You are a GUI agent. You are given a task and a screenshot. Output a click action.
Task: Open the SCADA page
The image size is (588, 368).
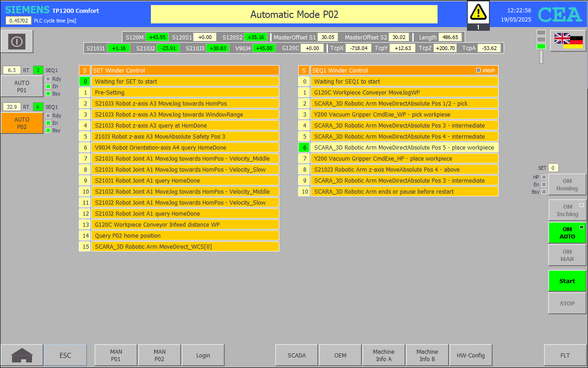click(296, 355)
